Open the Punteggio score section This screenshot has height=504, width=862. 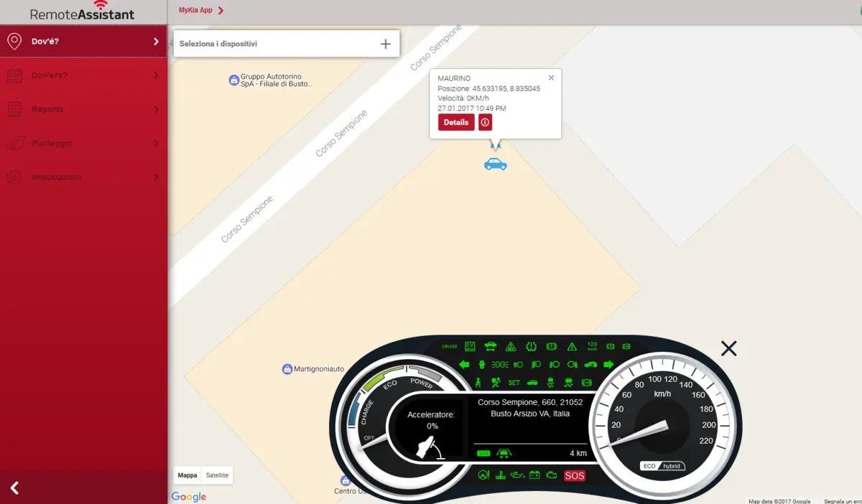84,143
